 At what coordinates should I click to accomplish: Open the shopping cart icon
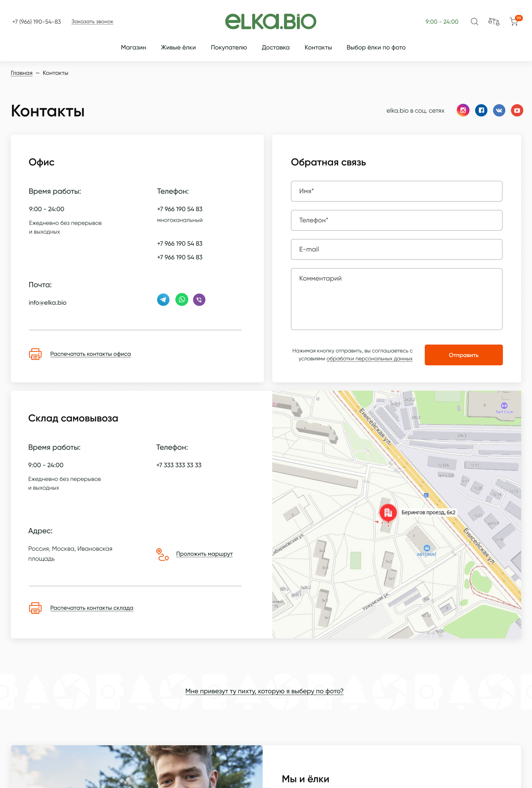pos(514,21)
